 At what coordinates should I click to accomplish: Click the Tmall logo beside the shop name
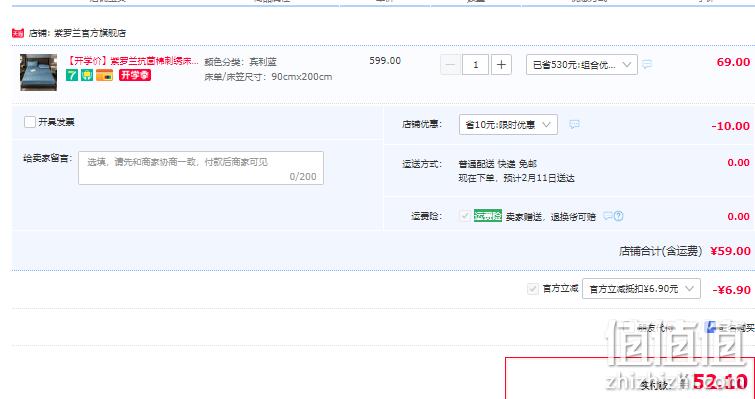pyautogui.click(x=18, y=33)
